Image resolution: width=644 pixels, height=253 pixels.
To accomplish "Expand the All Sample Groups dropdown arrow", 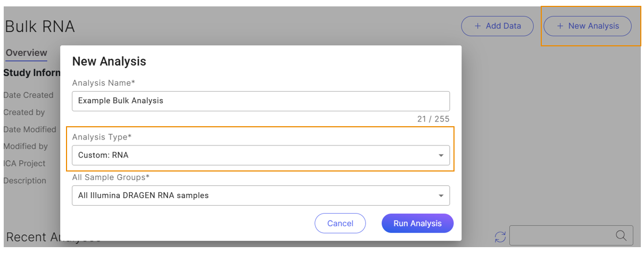I will [x=441, y=195].
